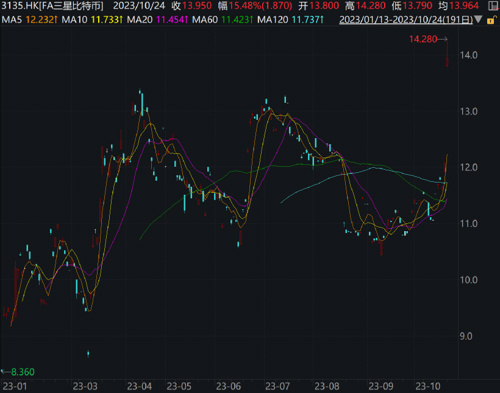Click the 10.0 price axis label
This screenshot has height=393, width=500.
pyautogui.click(x=469, y=280)
